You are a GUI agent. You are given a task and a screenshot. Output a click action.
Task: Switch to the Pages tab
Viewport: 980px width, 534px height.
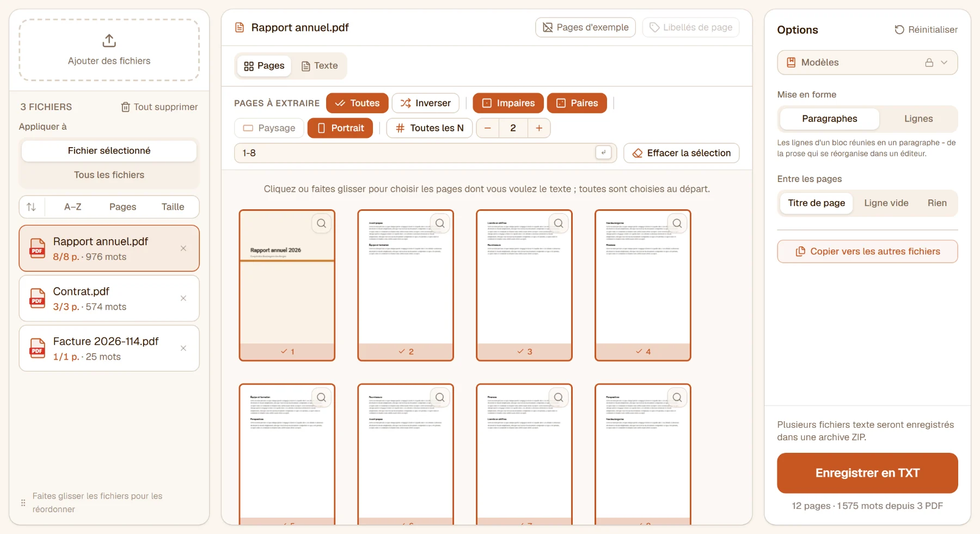[264, 66]
